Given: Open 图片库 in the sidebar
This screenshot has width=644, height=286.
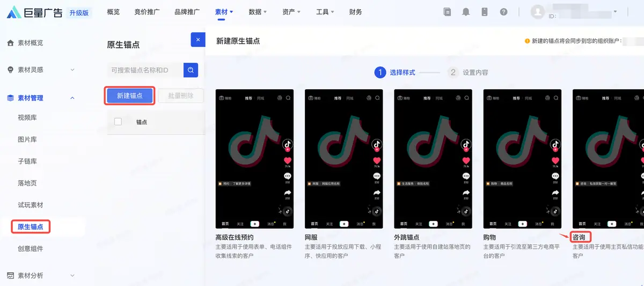Looking at the screenshot, I should tap(27, 140).
